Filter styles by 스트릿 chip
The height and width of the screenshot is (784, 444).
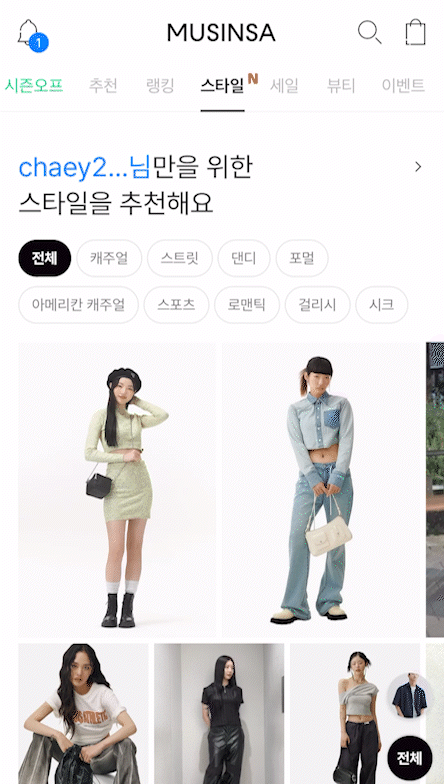pyautogui.click(x=180, y=258)
